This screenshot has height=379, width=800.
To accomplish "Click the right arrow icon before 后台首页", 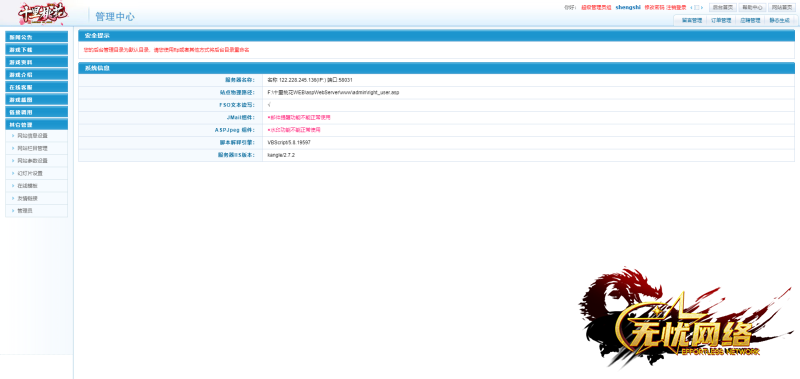I will click(x=702, y=7).
